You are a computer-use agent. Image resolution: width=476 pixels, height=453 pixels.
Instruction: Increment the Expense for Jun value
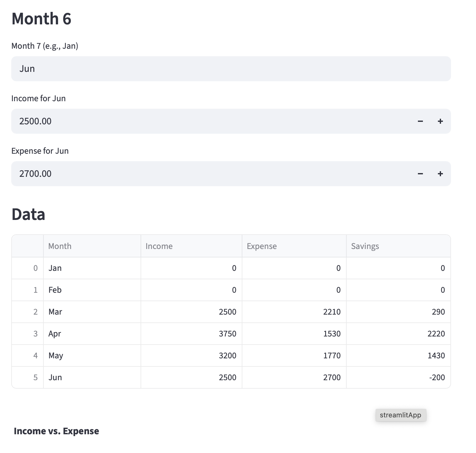(440, 174)
